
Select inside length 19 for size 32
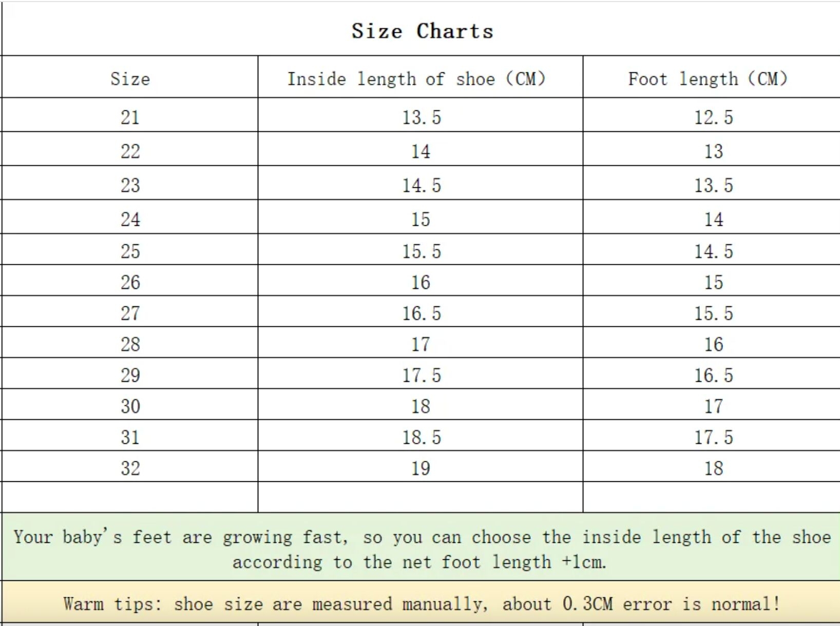(421, 468)
